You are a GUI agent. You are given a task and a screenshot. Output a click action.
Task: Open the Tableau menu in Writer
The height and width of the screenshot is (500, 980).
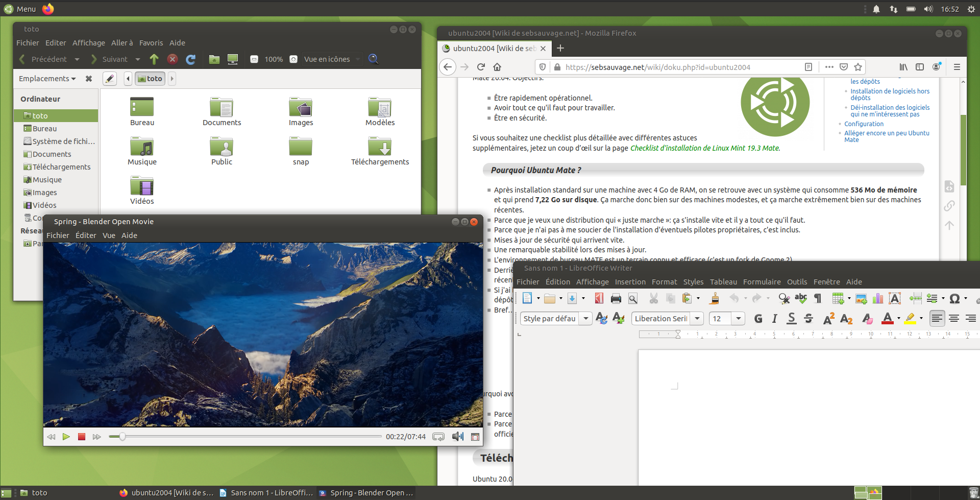[x=723, y=282]
